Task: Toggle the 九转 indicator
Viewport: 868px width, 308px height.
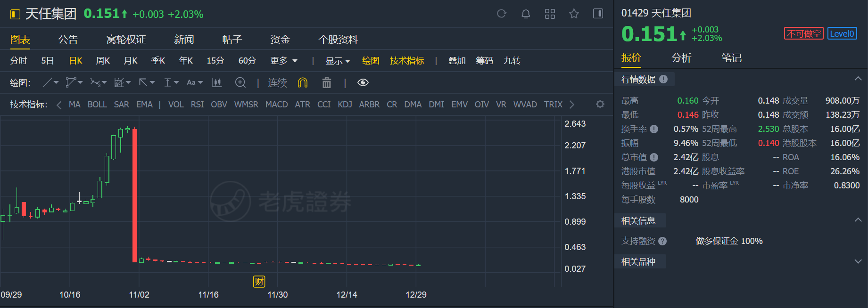Action: tap(512, 61)
